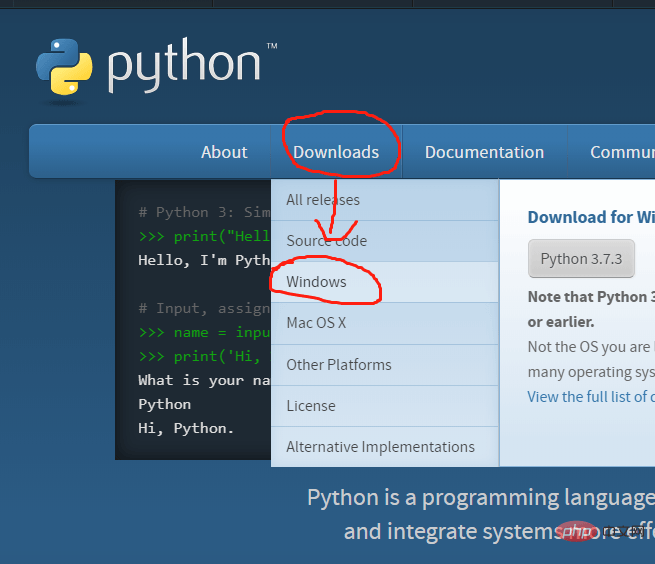Open the Downloads menu
Viewport: 655px width, 564px height.
coord(336,152)
